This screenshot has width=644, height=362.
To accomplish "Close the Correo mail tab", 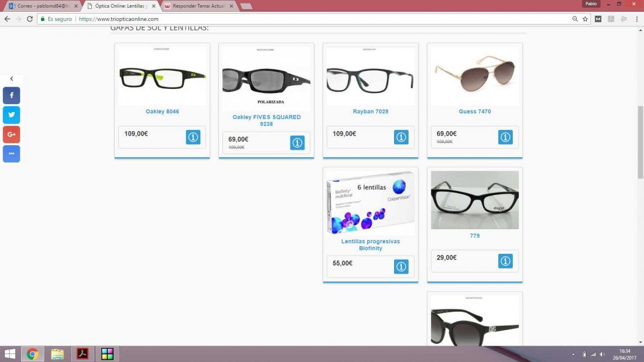I will (76, 6).
